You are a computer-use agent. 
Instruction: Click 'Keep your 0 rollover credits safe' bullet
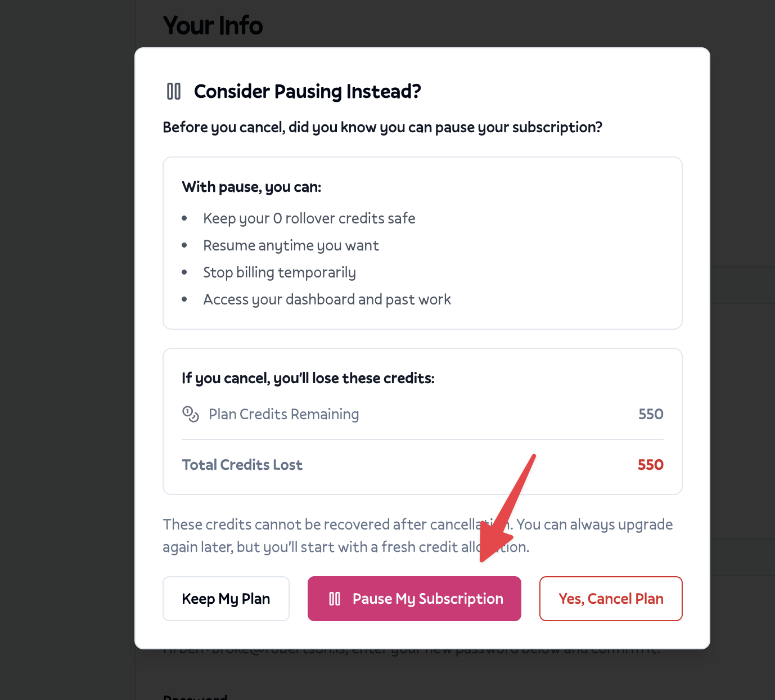pyautogui.click(x=309, y=218)
